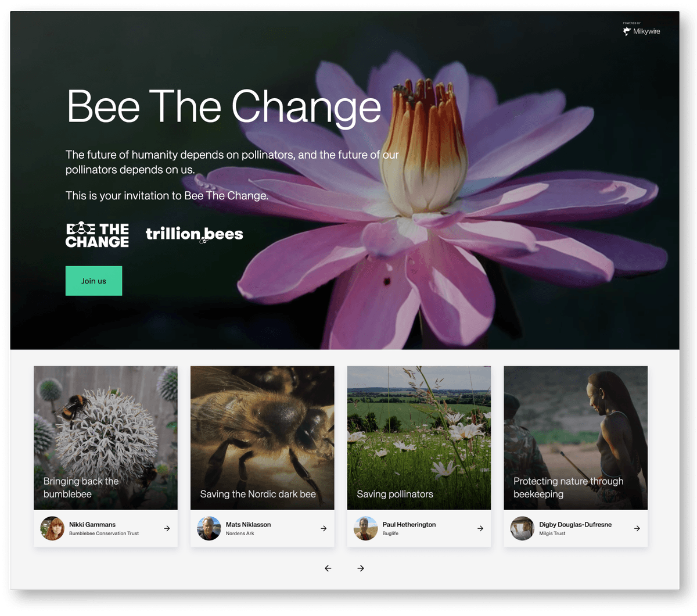The width and height of the screenshot is (697, 616).
Task: Click the Bee The Change headline
Action: click(224, 107)
